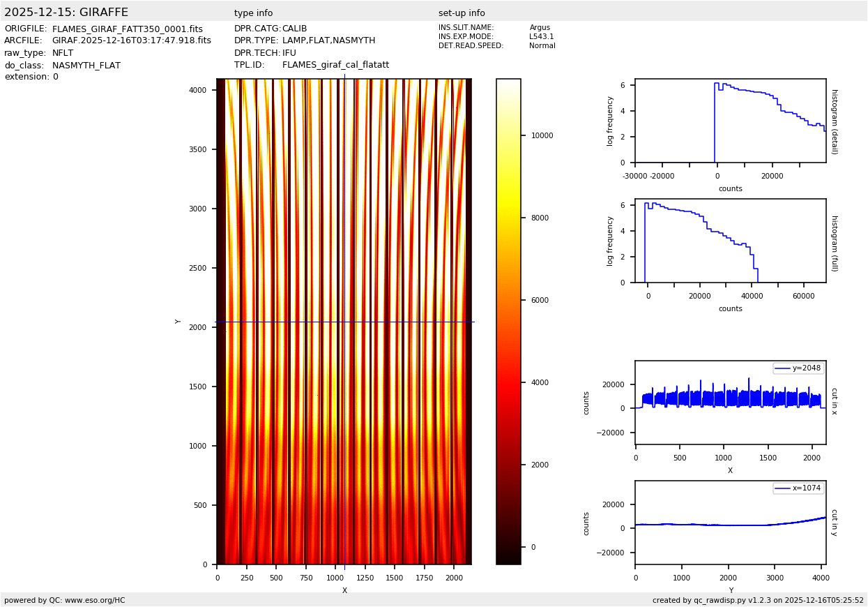
Task: Click the L543.1 exposure mode value
Action: (x=542, y=37)
